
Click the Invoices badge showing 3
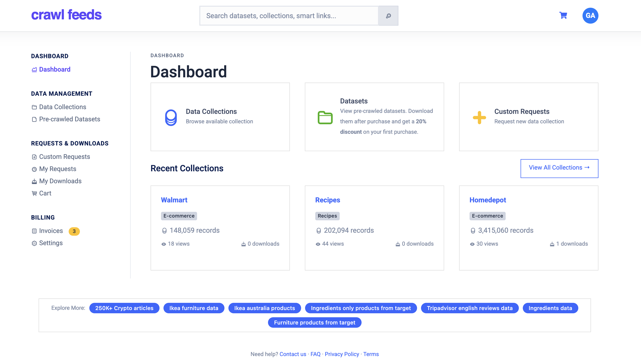(x=74, y=231)
